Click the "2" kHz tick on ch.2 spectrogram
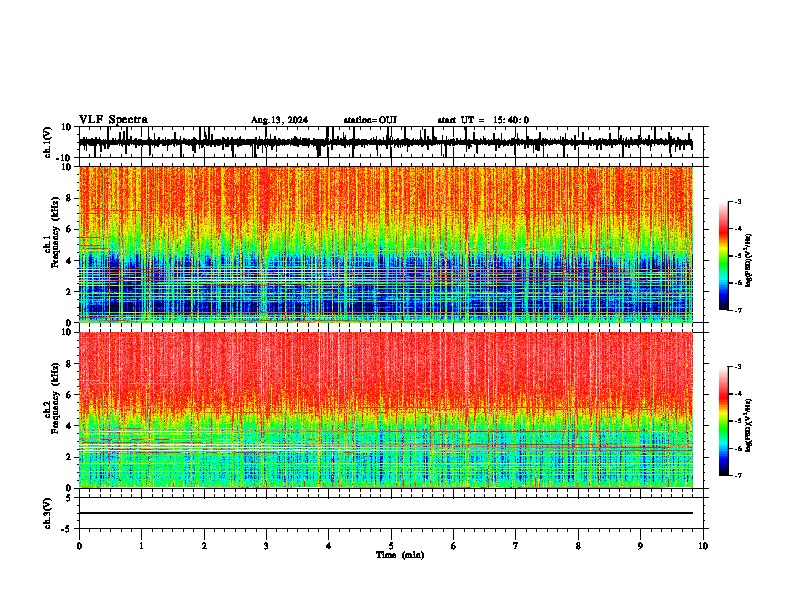The width and height of the screenshot is (792, 612). 70,457
